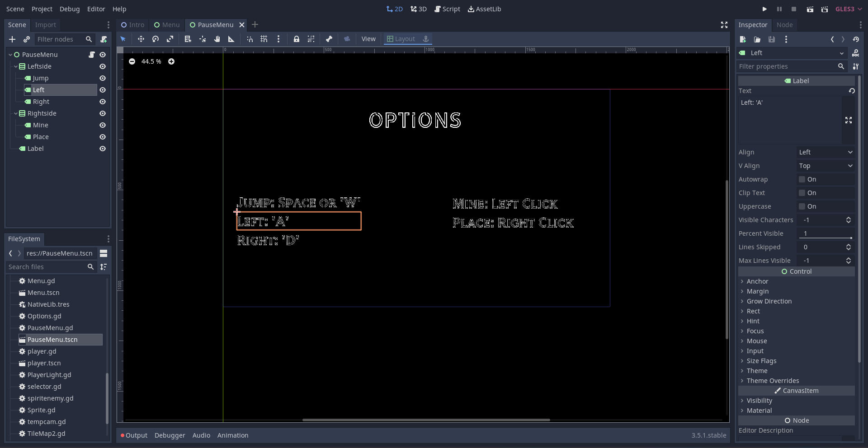Screen dimensions: 868x448
Task: Select the Move mode tool in toolbar
Action: pos(141,39)
